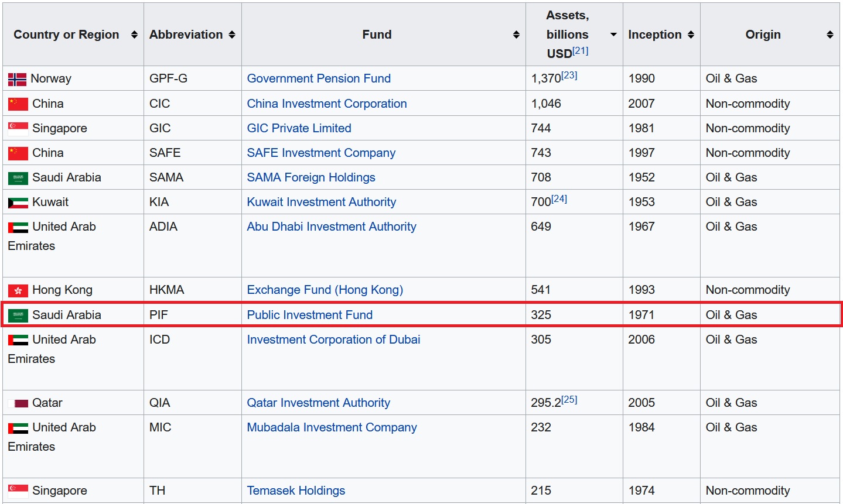Click the 649 assets value
The image size is (843, 504).
pyautogui.click(x=541, y=227)
